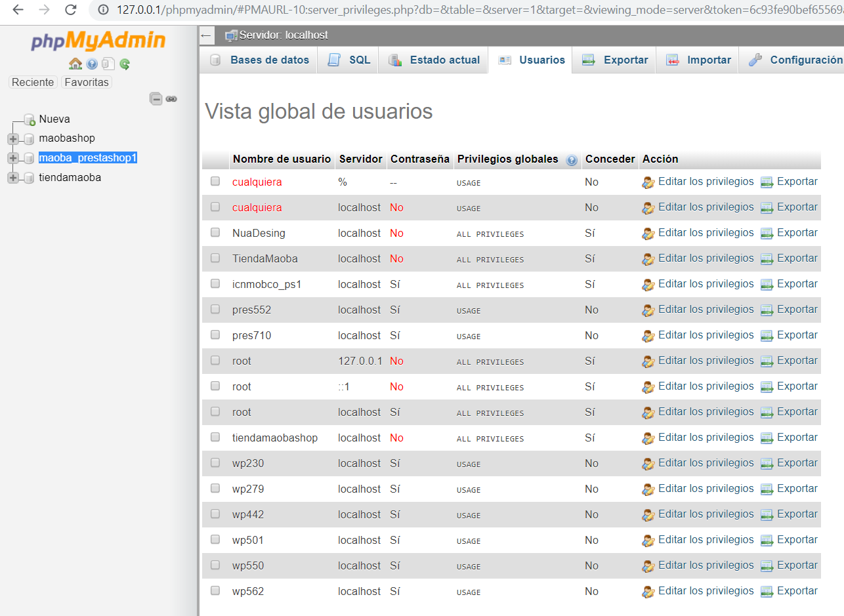Open the Estado actual tab
The image size is (844, 616).
433,60
